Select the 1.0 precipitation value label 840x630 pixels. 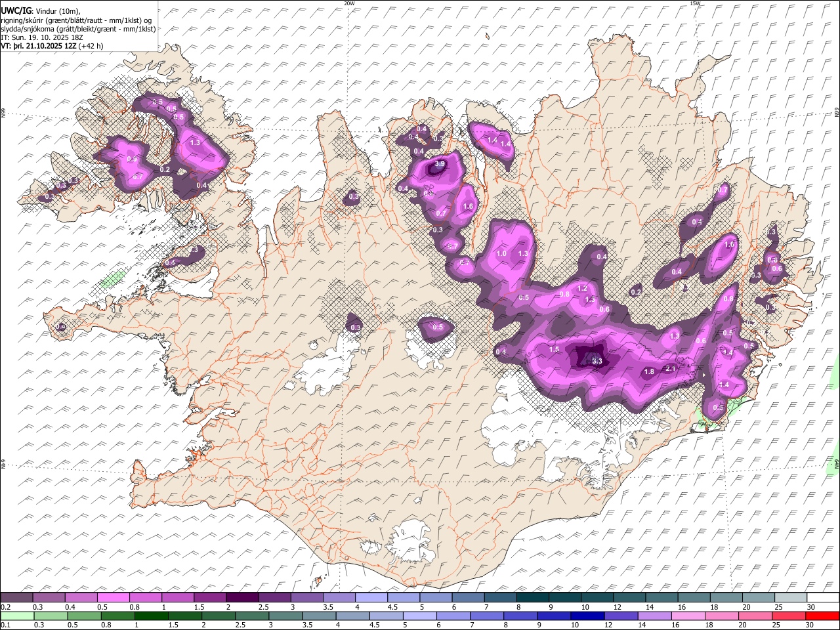[x=502, y=253]
